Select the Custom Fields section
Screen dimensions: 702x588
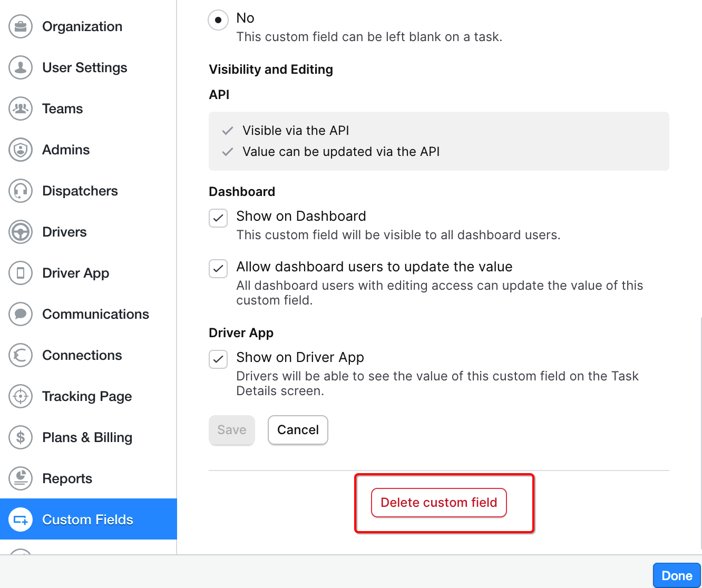pos(88,519)
